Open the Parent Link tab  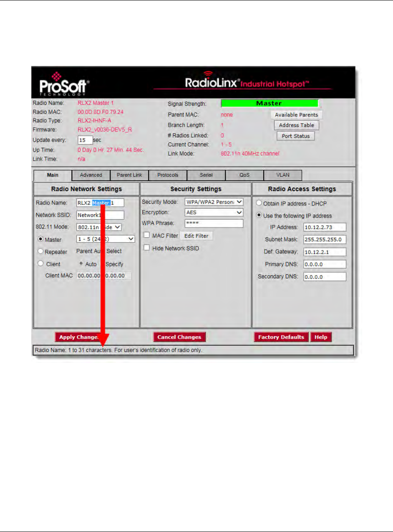pyautogui.click(x=129, y=175)
